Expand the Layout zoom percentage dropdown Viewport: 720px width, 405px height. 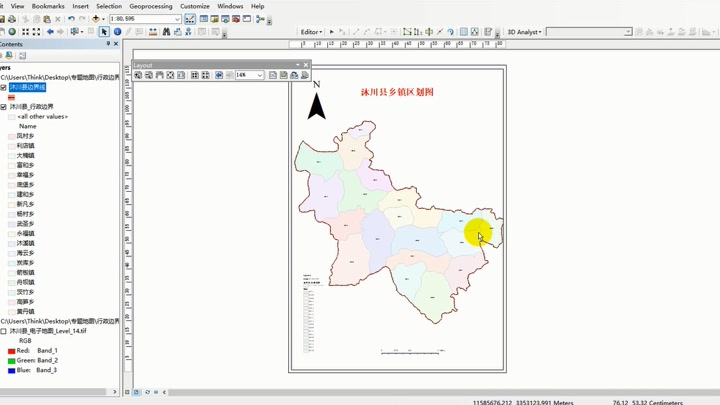260,75
